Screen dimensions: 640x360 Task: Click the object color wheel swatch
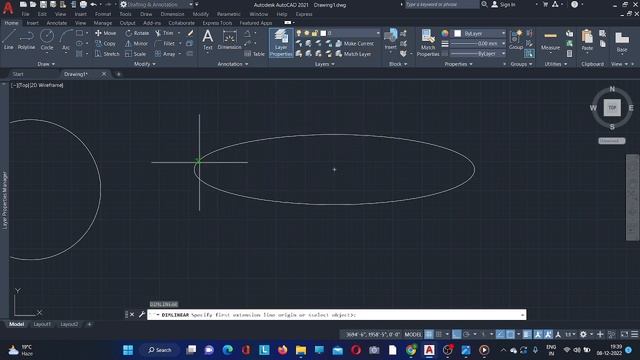pos(445,33)
